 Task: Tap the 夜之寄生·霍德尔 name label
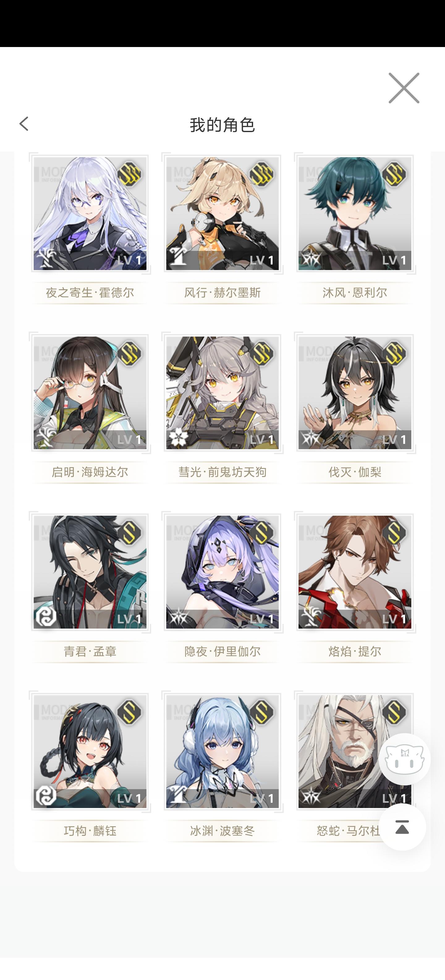click(x=90, y=293)
